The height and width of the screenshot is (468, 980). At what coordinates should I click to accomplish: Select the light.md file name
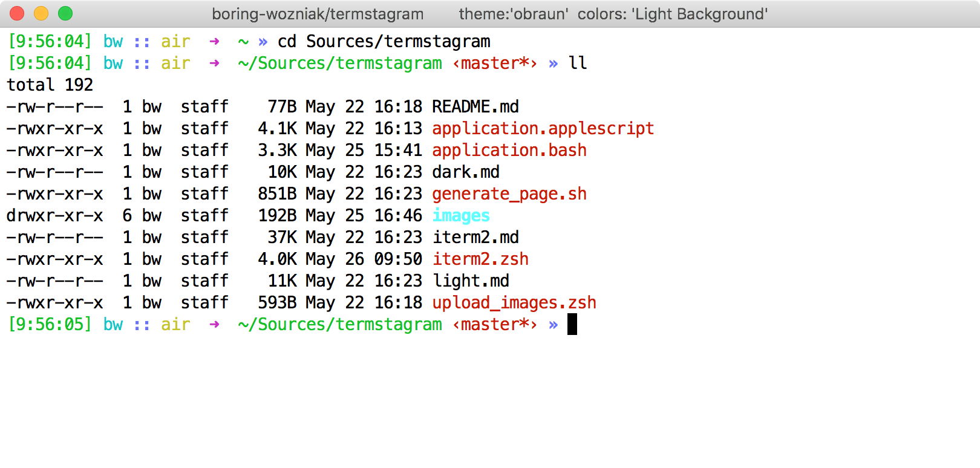pos(471,281)
